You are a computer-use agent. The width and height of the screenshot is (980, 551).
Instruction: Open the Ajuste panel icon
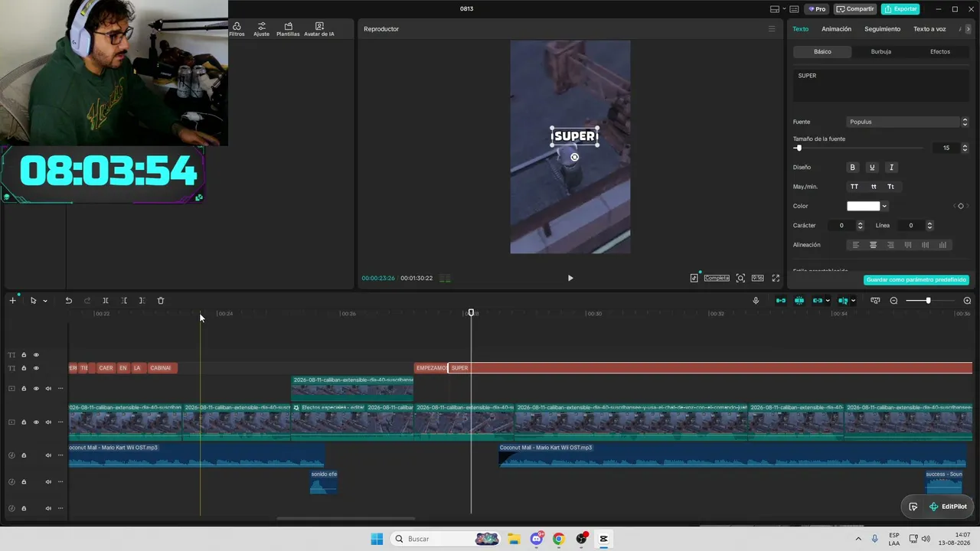click(262, 29)
